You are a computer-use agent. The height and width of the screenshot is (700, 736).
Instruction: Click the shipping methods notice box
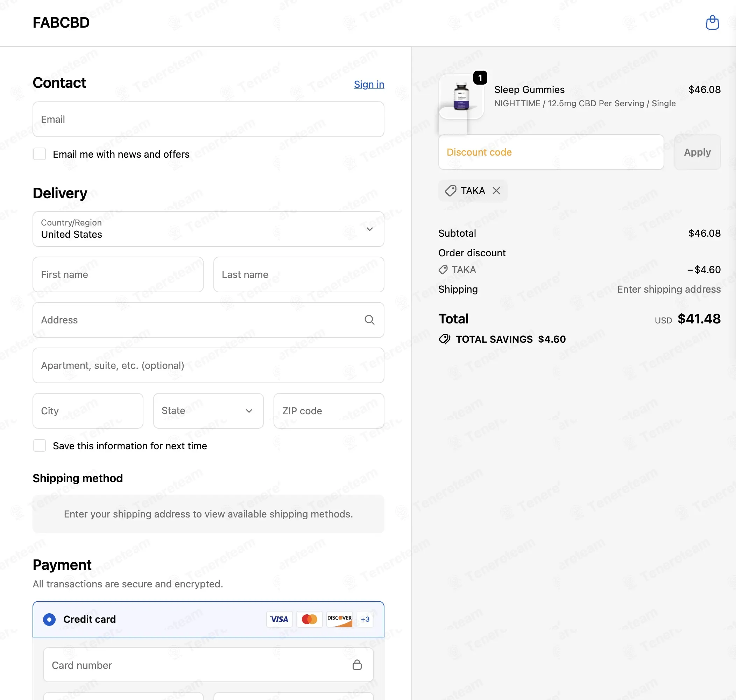coord(208,514)
